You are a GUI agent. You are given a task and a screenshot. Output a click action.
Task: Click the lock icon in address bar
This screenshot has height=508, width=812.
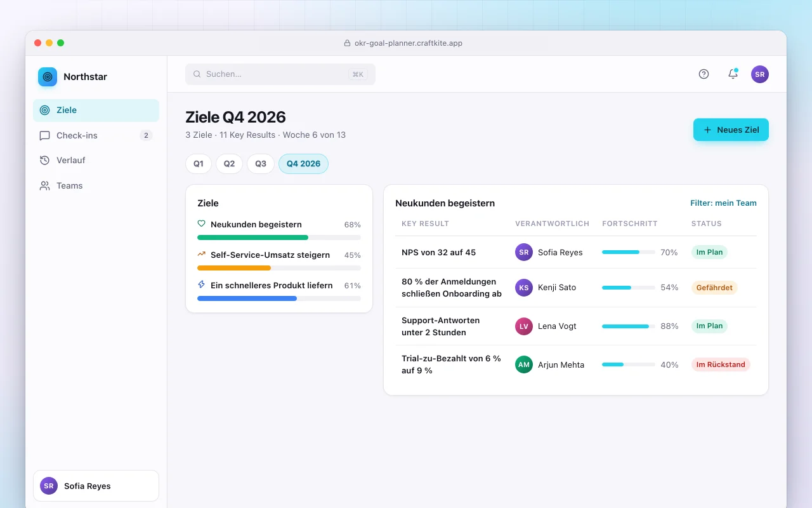point(347,43)
